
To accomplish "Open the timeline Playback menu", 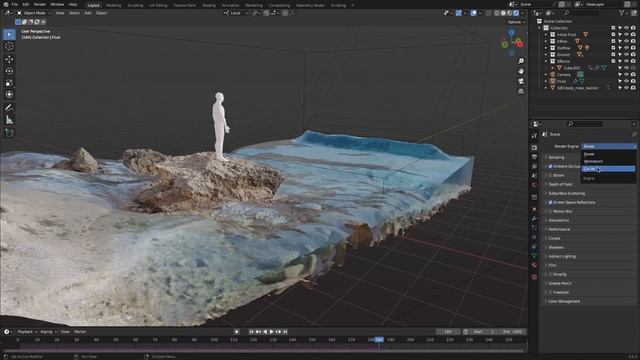I will point(27,332).
